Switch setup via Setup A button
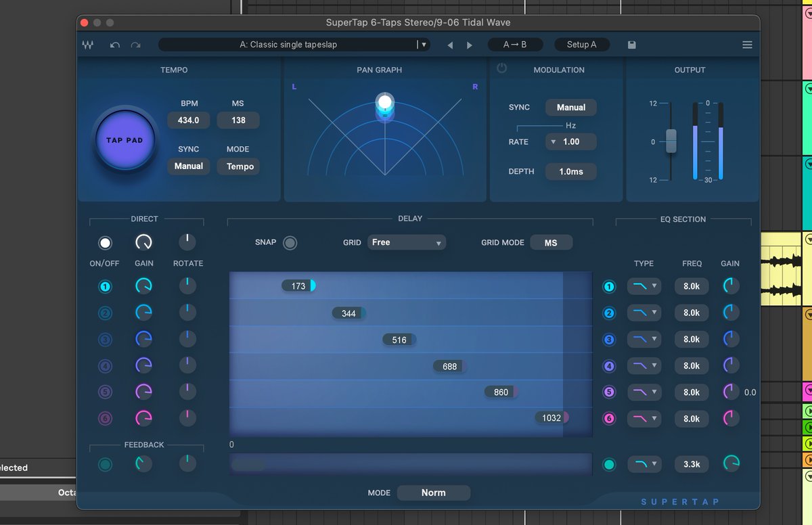 (582, 45)
